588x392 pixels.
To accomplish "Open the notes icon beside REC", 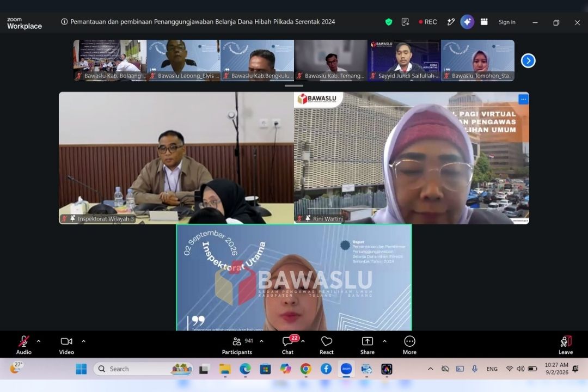I will pos(405,22).
